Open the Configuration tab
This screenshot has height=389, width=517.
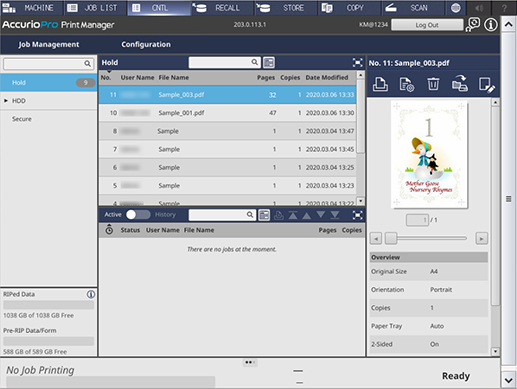(x=146, y=44)
